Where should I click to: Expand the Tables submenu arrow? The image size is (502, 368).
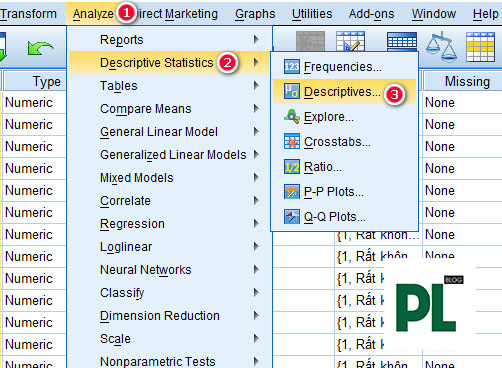click(256, 85)
